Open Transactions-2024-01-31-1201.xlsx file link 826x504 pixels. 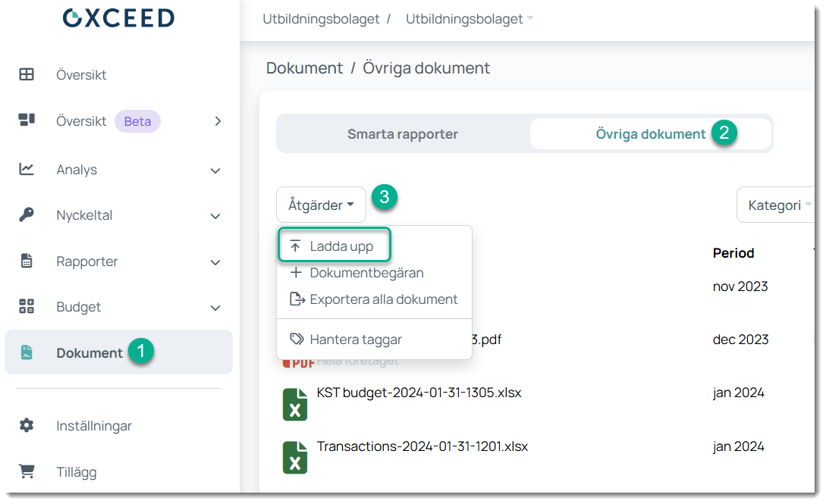(422, 446)
